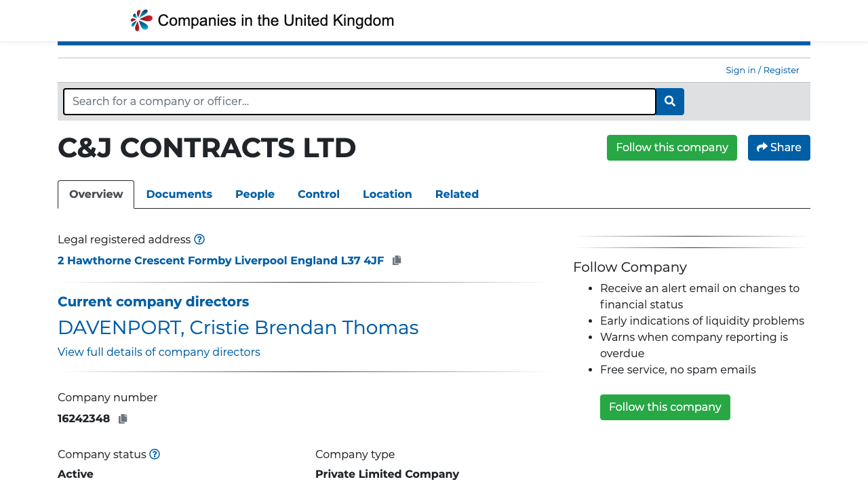The image size is (868, 488).
Task: Switch to the Documents tab
Action: coord(179,195)
